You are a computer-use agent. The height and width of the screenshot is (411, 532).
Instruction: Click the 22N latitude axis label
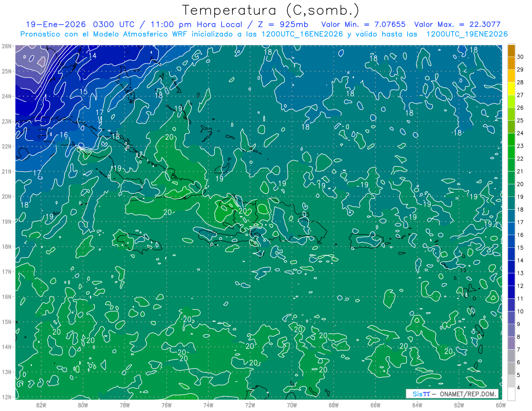click(7, 146)
